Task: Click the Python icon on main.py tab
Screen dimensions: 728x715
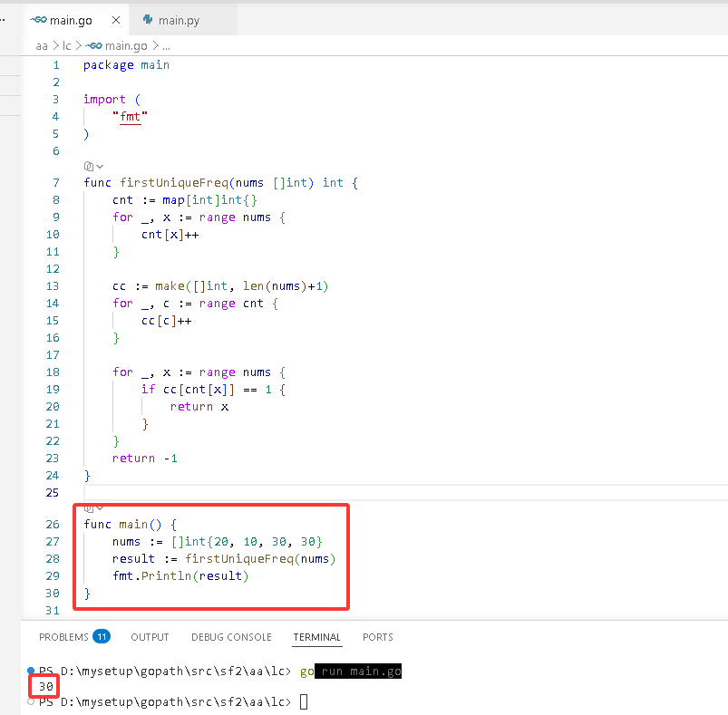Action: (148, 20)
